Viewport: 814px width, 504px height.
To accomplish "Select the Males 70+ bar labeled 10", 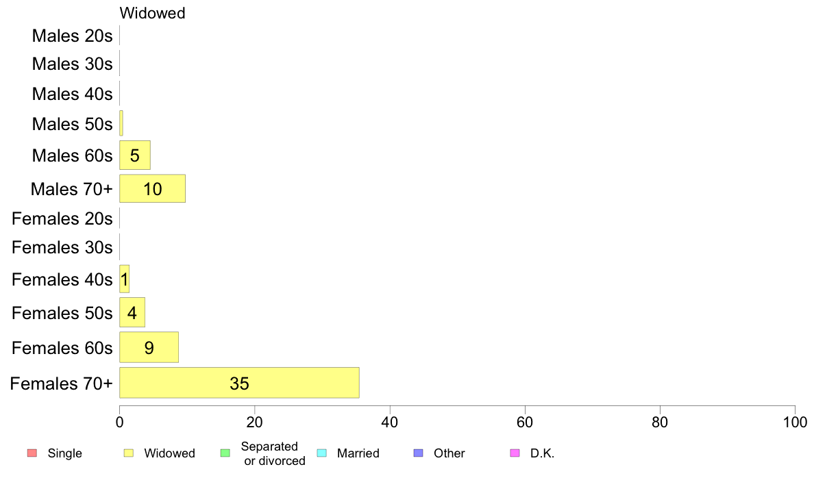I will click(x=153, y=188).
